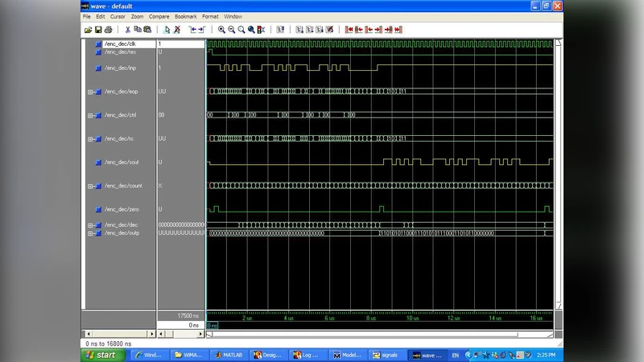
Task: Click the Windows Start button
Action: tap(101, 355)
